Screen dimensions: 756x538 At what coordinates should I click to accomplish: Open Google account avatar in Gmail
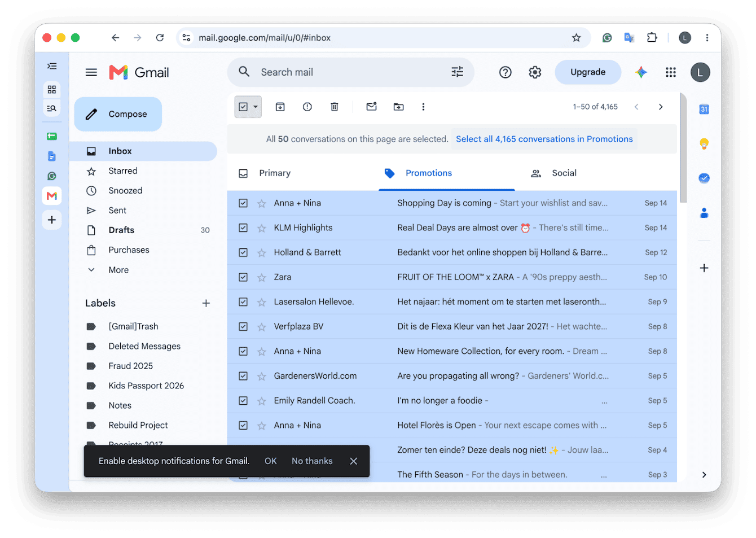pos(700,72)
